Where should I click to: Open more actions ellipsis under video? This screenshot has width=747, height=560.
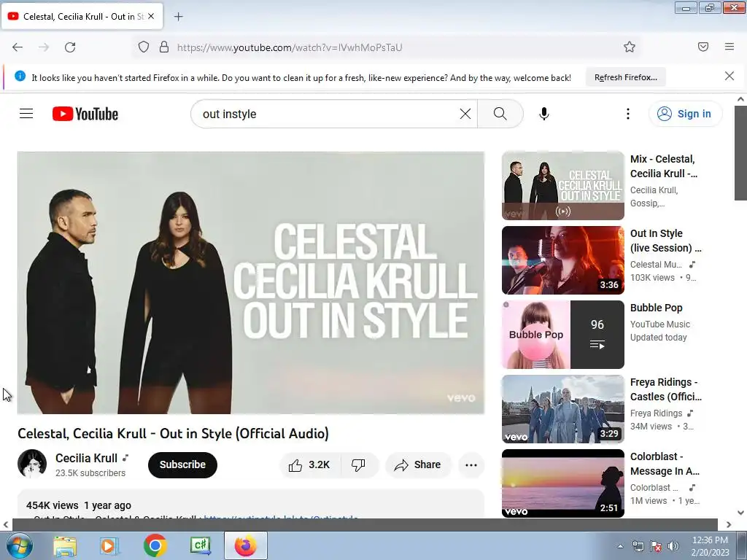click(x=471, y=464)
